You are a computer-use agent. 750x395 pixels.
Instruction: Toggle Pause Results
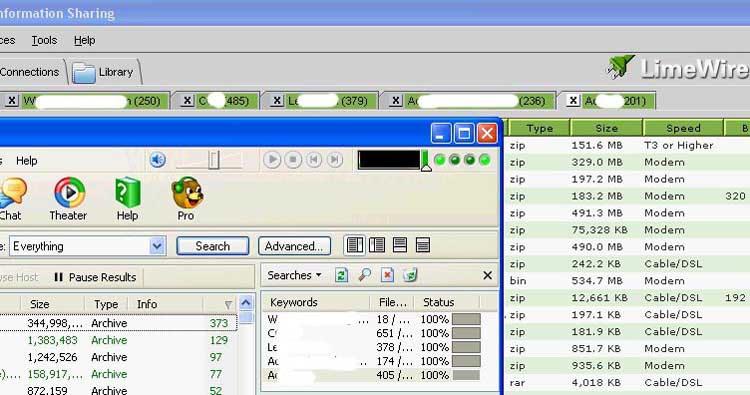95,277
